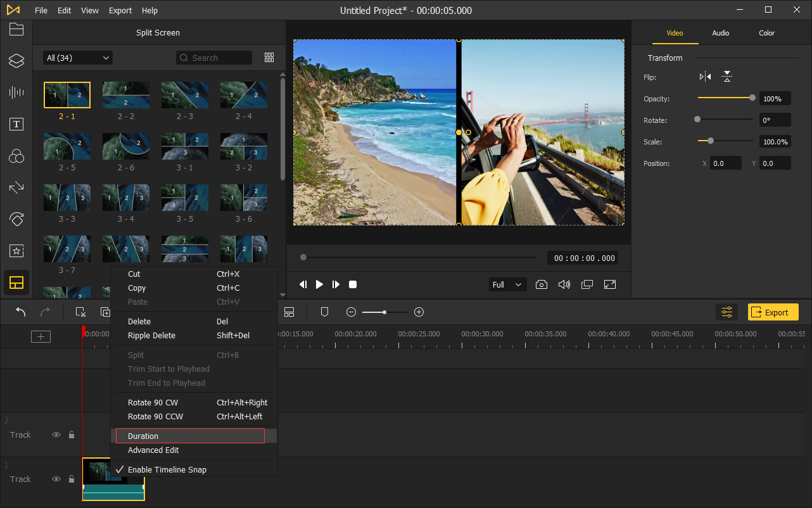This screenshot has width=812, height=508.
Task: Open the Transitions panel
Action: tap(16, 187)
